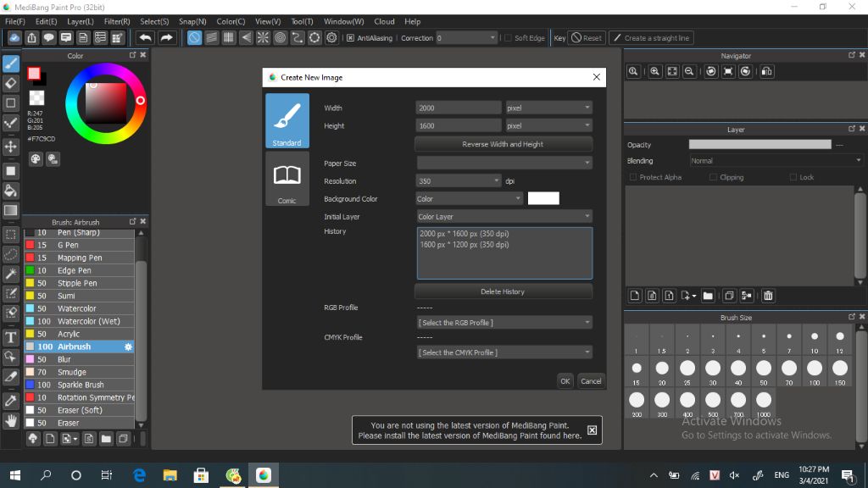The image size is (868, 488).
Task: Open the Height unit pixel dropdown
Action: click(548, 125)
